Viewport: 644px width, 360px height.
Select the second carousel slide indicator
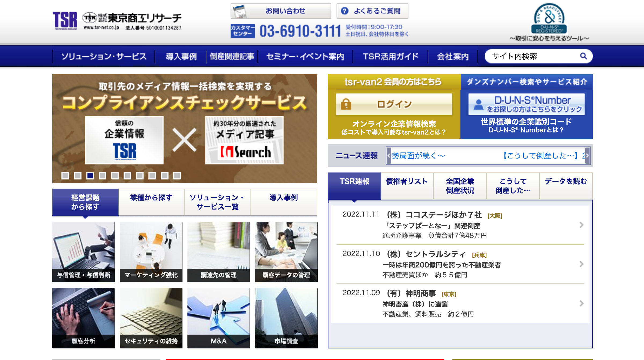78,176
